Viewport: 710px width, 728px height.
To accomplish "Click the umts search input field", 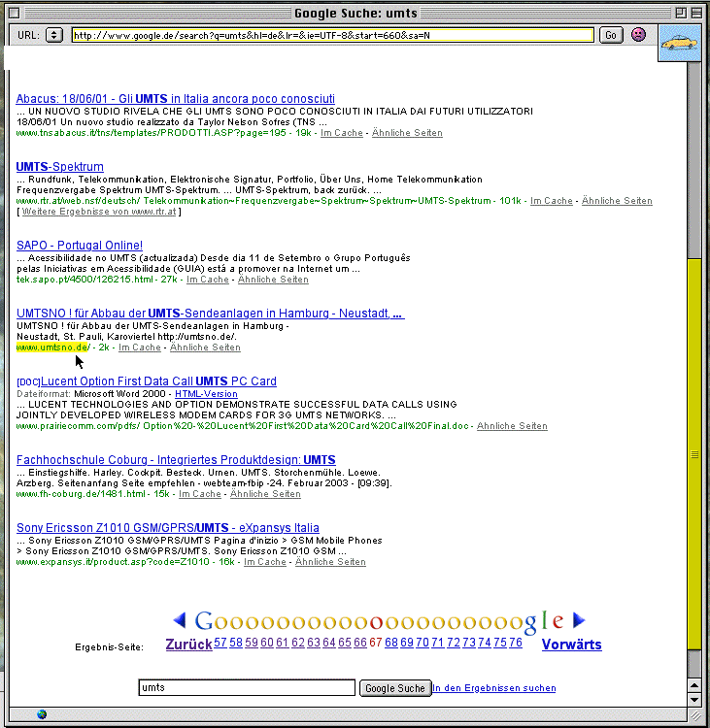I will 247,688.
